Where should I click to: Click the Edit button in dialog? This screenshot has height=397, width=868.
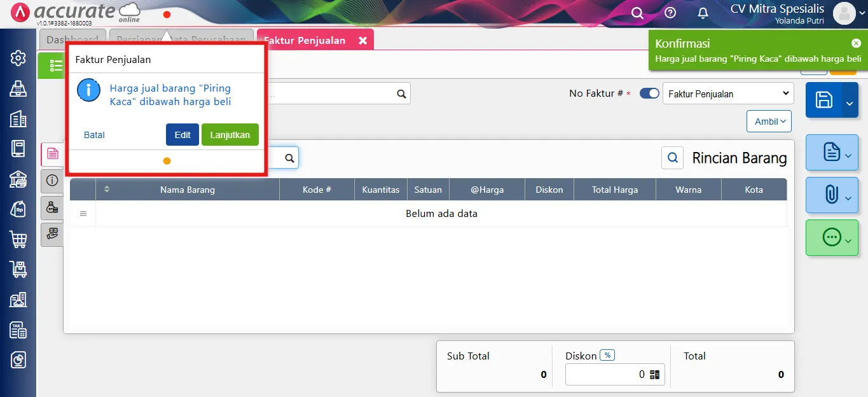pyautogui.click(x=183, y=135)
